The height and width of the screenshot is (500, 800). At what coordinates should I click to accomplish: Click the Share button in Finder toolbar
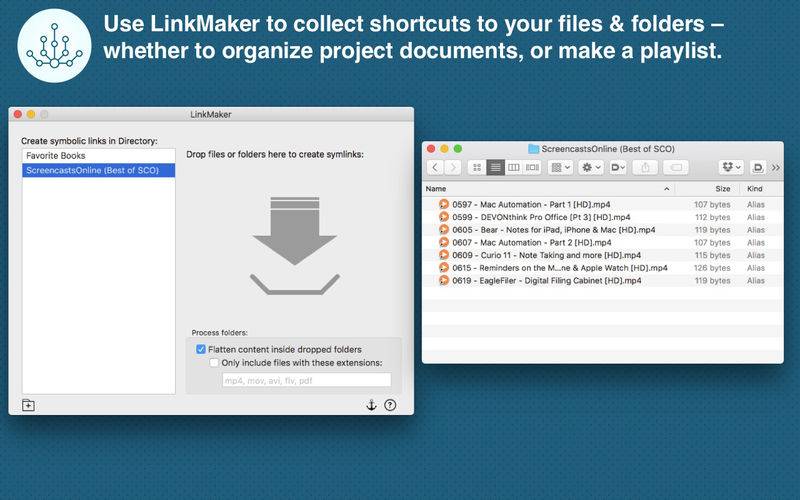[x=645, y=167]
